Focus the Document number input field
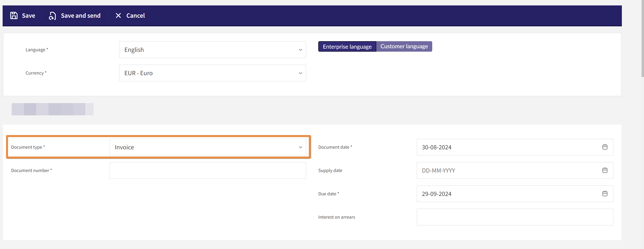644x249 pixels. pyautogui.click(x=208, y=170)
